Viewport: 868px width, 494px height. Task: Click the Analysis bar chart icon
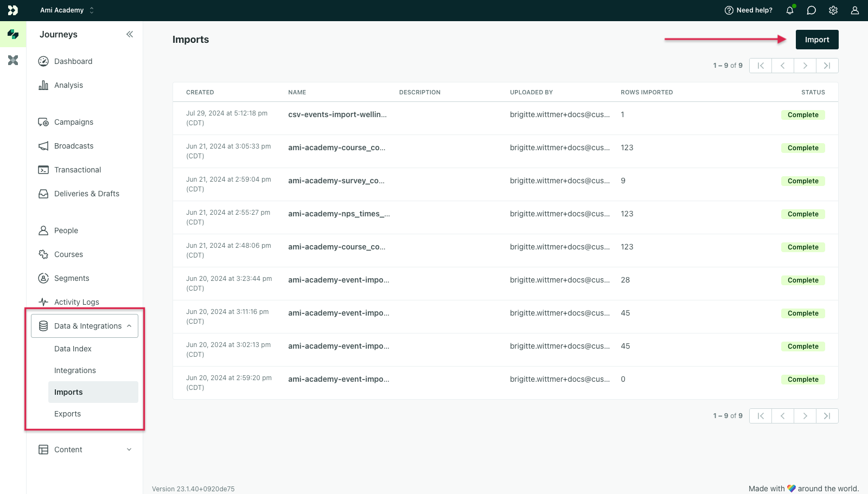click(43, 85)
